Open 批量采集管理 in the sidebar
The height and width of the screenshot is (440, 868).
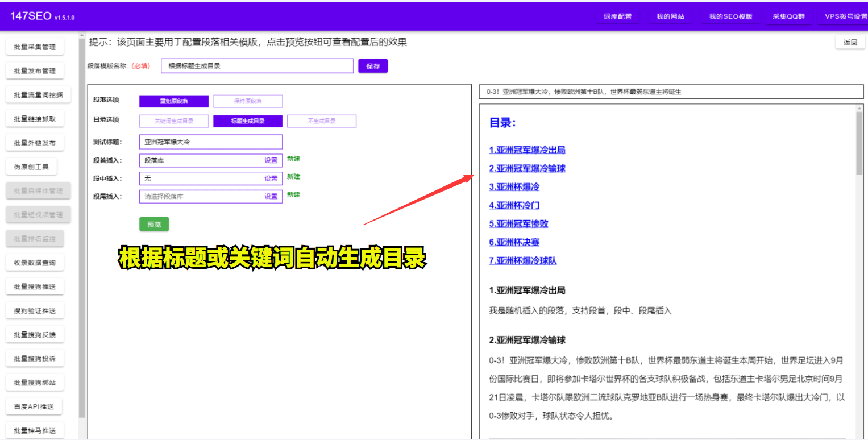coord(35,47)
